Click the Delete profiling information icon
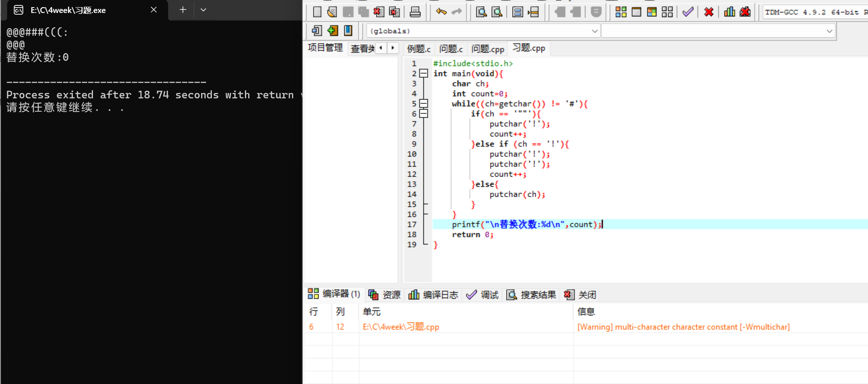The image size is (868, 384). tap(745, 12)
